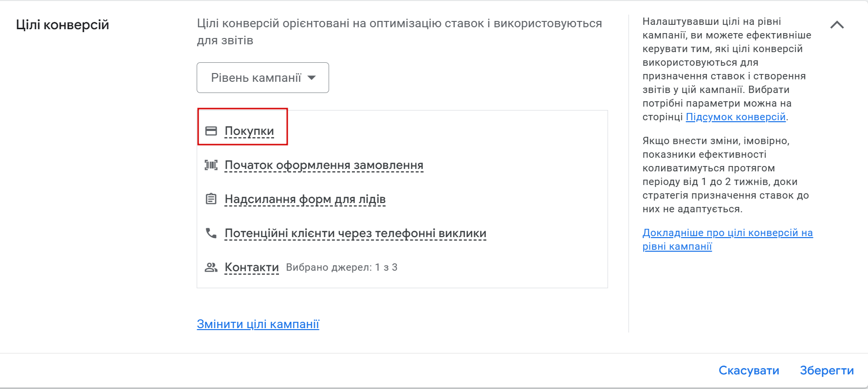Click the Цілі конверсій section heading
The image size is (868, 389).
[x=62, y=25]
